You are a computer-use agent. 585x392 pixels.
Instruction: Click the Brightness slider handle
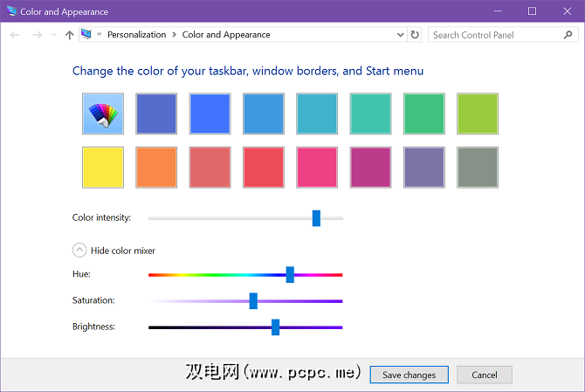coord(275,327)
